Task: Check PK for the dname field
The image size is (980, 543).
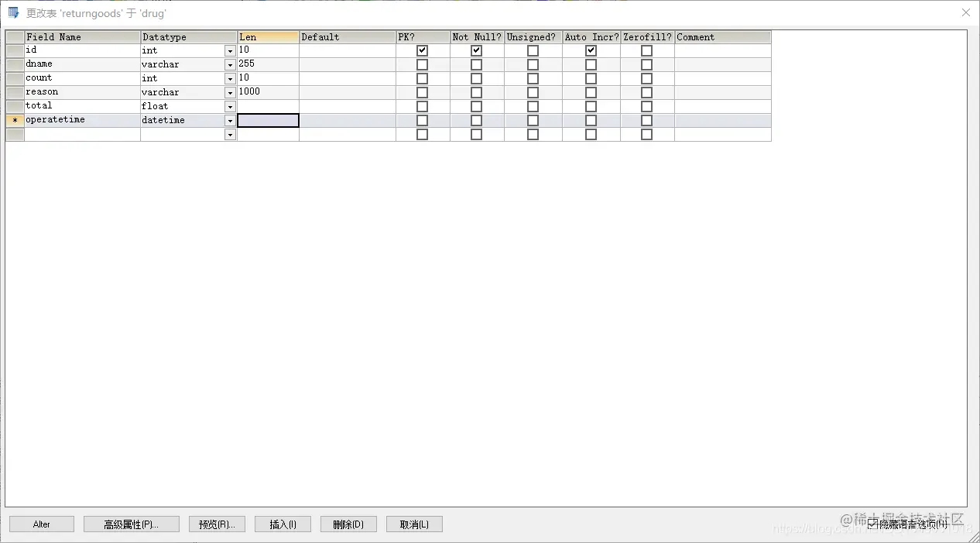Action: point(422,64)
